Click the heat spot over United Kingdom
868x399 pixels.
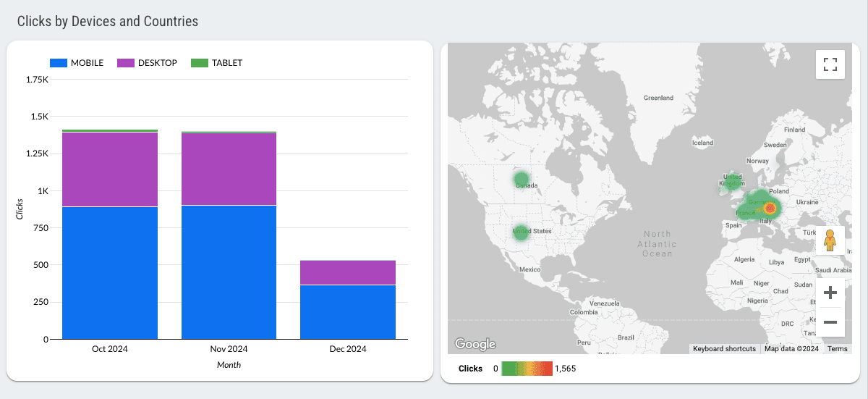coord(733,182)
